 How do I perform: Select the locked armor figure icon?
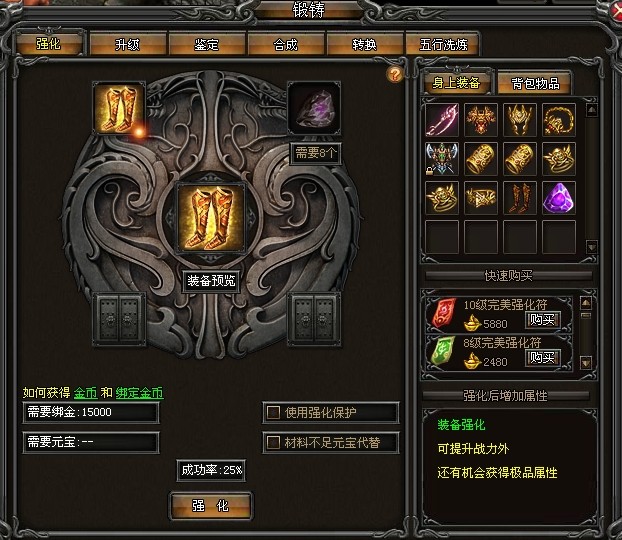tap(442, 159)
